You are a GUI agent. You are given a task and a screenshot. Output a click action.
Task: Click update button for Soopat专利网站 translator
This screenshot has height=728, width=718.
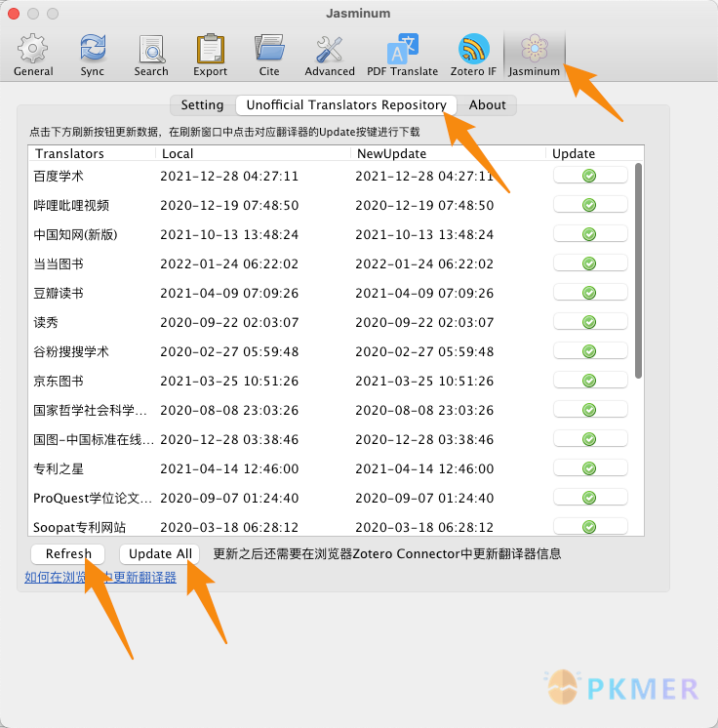(590, 527)
